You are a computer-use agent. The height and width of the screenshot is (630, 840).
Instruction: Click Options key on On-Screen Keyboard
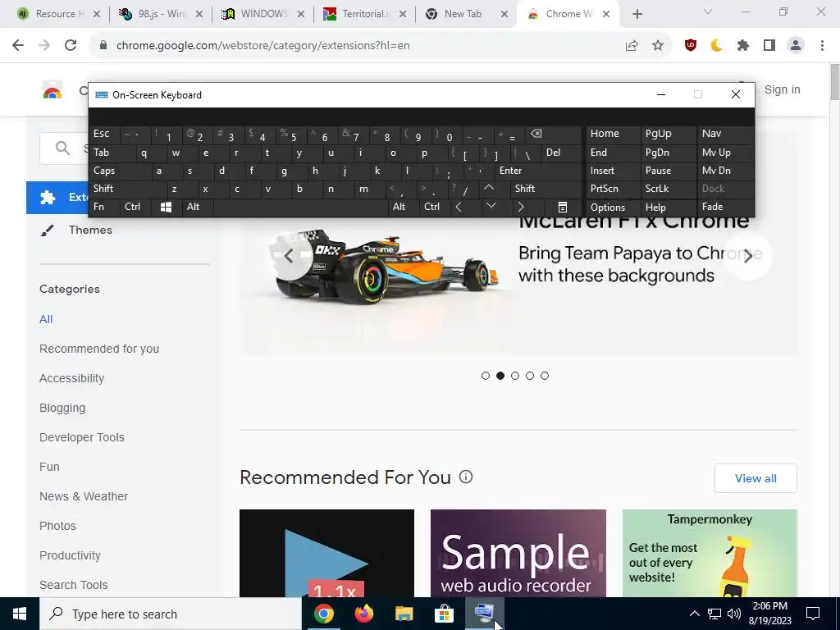click(614, 208)
